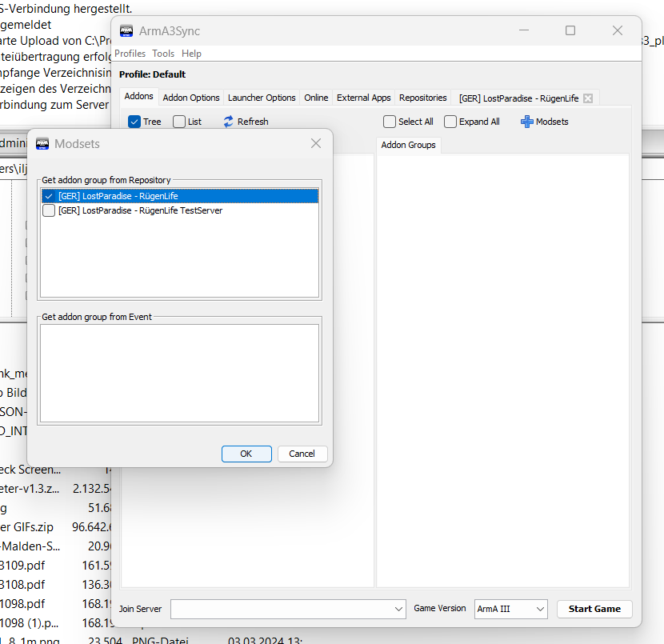The image size is (664, 644).
Task: Select '3108.pdf' file in background window
Action: pyautogui.click(x=22, y=585)
